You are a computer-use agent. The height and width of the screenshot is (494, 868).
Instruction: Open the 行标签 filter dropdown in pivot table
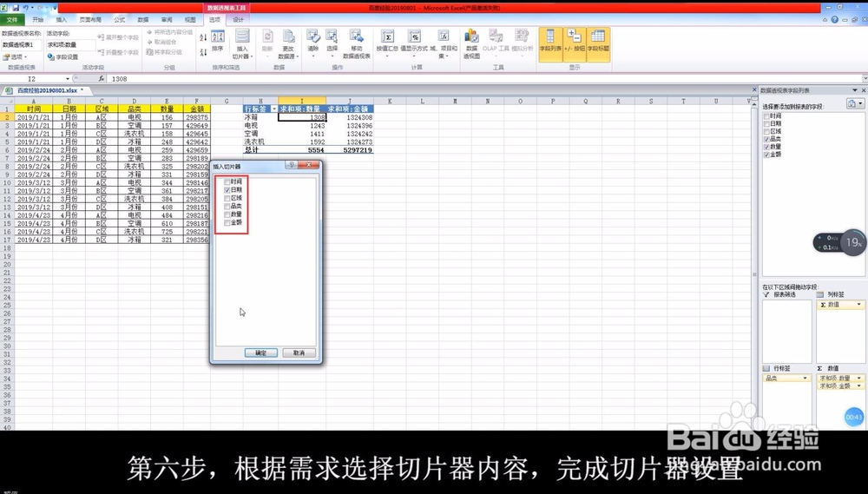pyautogui.click(x=273, y=109)
